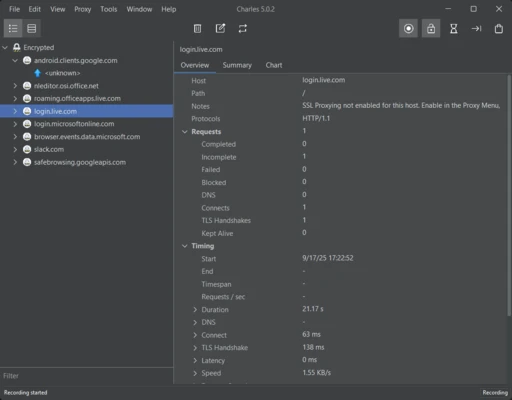Viewport: 512px width, 400px height.
Task: Expand slack.com node
Action: pyautogui.click(x=15, y=149)
